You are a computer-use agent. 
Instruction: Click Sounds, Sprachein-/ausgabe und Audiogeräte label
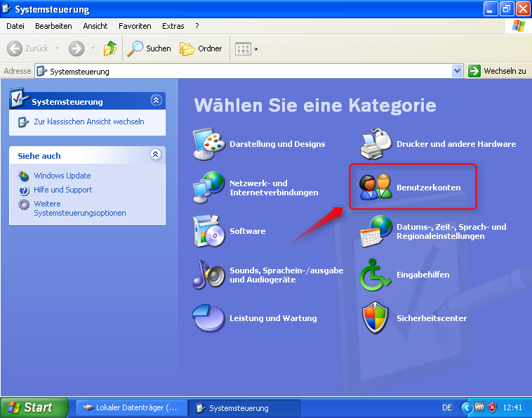click(x=286, y=275)
